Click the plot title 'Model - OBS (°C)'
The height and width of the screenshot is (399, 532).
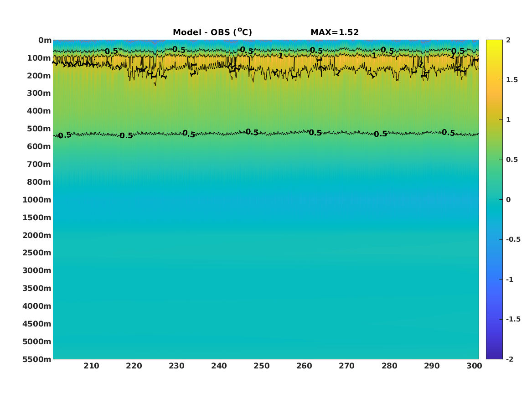pos(212,32)
